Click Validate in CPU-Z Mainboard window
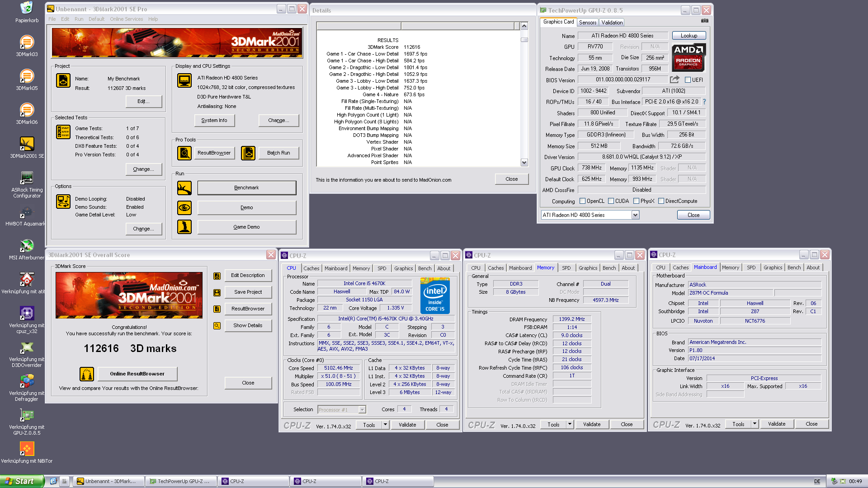Screen dimensions: 868x488 point(777,424)
